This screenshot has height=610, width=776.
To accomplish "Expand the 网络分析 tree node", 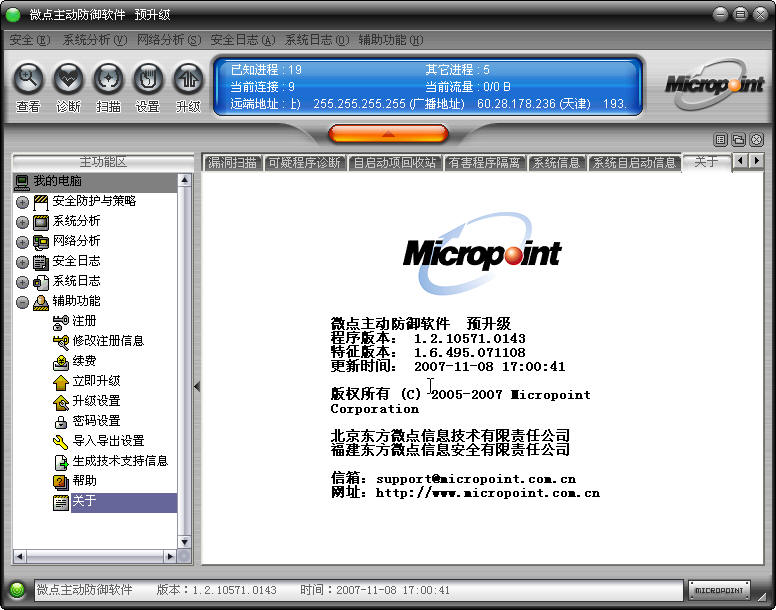I will [22, 242].
